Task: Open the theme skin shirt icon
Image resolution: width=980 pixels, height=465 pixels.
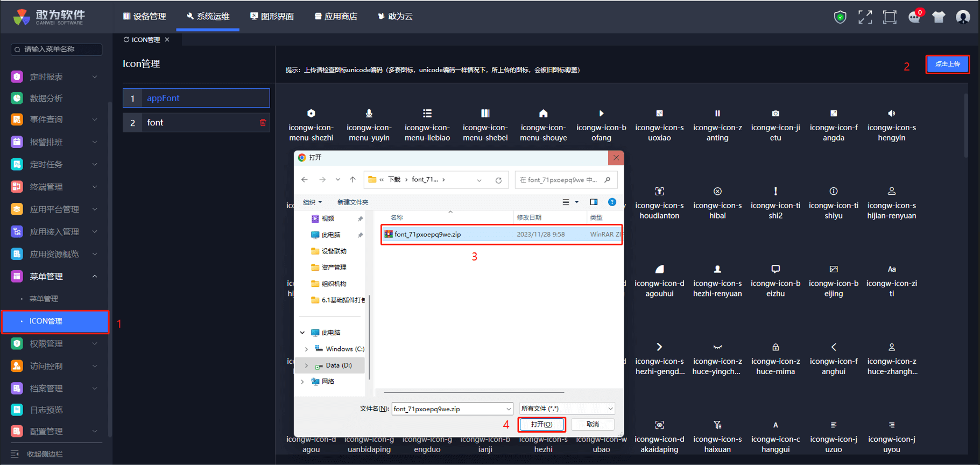Action: click(x=939, y=17)
